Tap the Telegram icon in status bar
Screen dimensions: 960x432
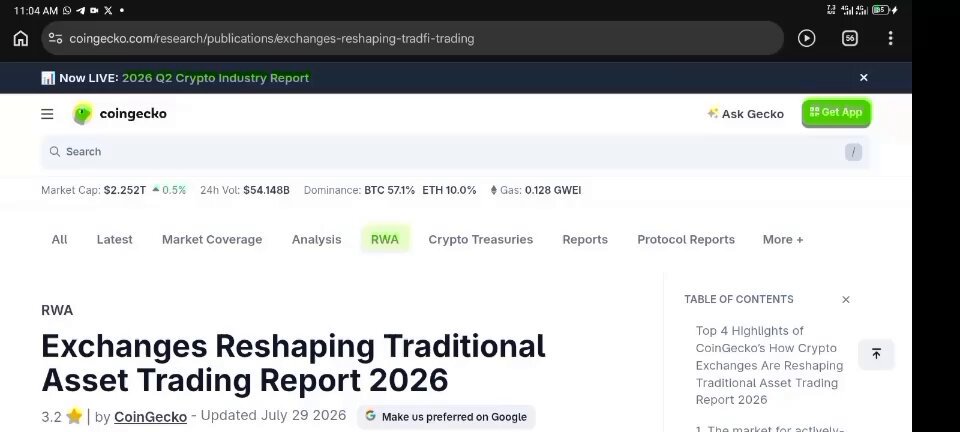point(80,10)
